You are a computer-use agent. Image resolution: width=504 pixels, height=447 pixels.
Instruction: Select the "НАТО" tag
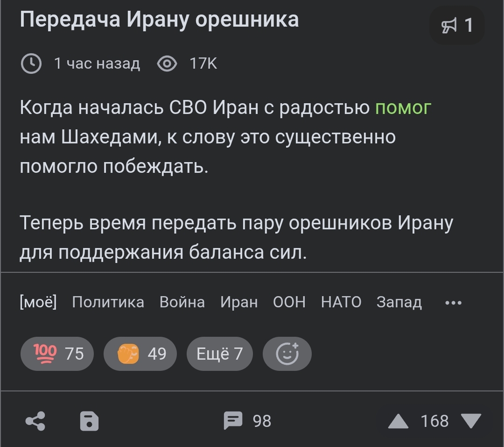pos(341,303)
